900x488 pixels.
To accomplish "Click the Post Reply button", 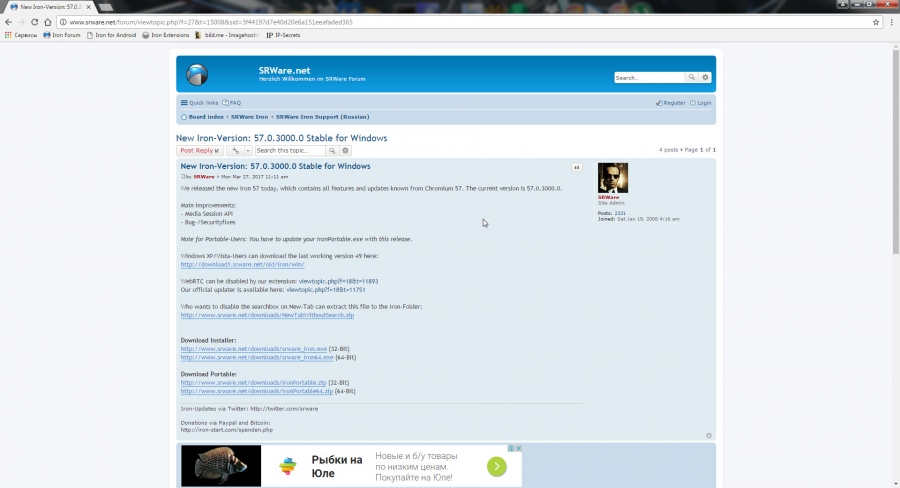I will (200, 150).
